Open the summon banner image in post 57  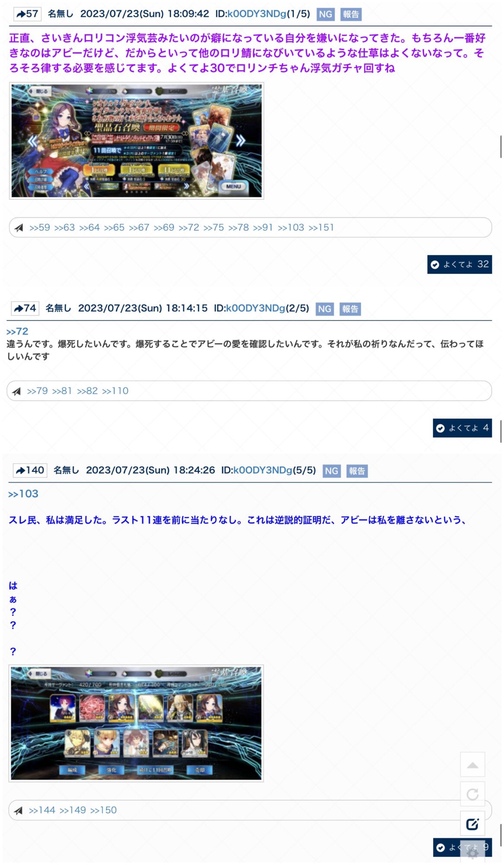click(x=137, y=141)
